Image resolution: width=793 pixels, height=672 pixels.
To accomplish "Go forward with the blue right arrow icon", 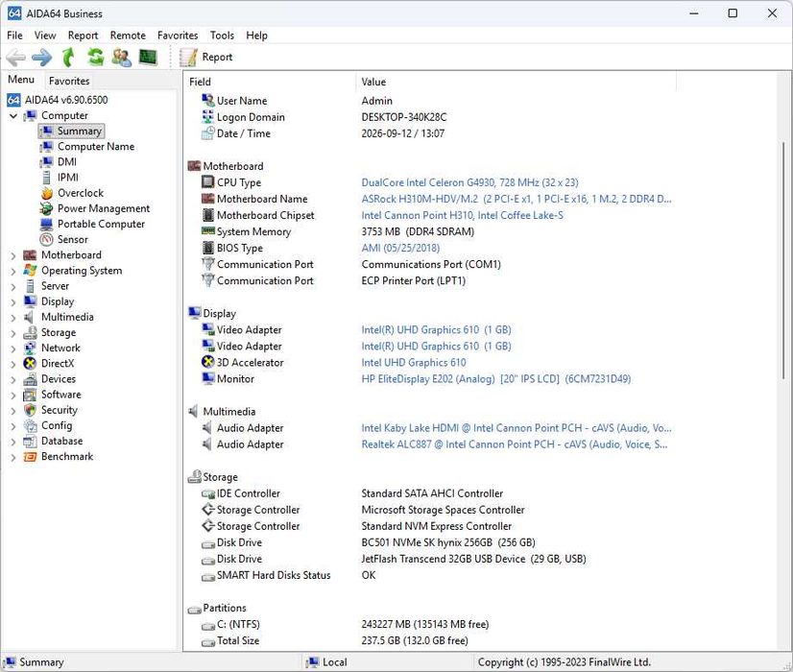I will point(42,58).
